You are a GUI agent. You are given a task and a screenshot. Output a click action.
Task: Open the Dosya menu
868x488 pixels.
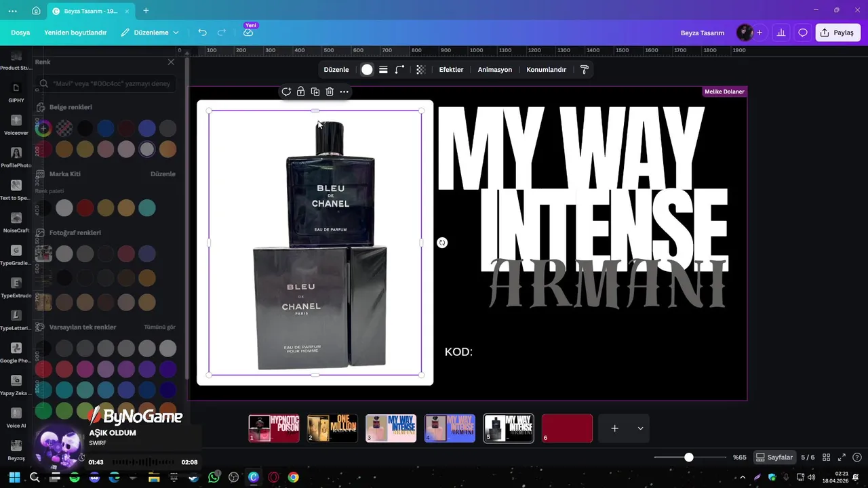pyautogui.click(x=20, y=33)
